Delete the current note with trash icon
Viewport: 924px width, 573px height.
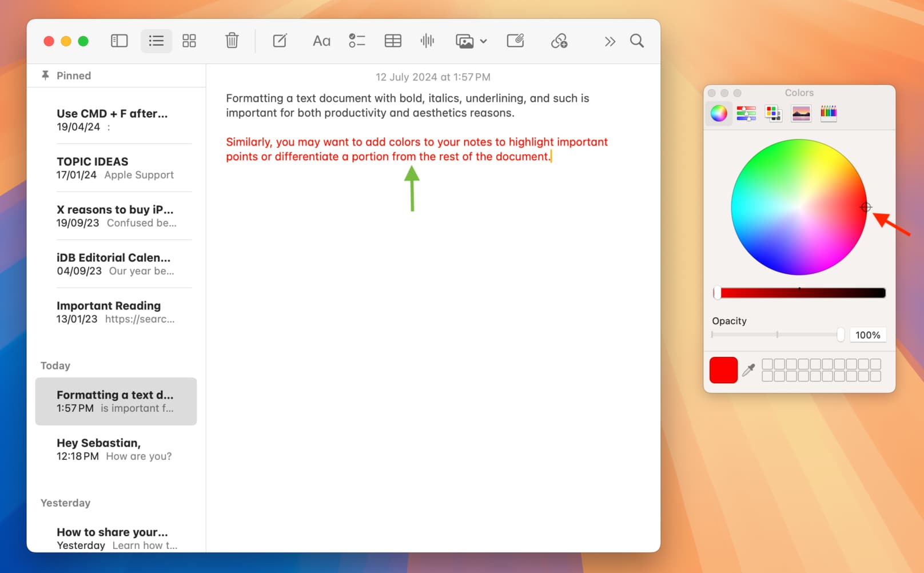(232, 41)
